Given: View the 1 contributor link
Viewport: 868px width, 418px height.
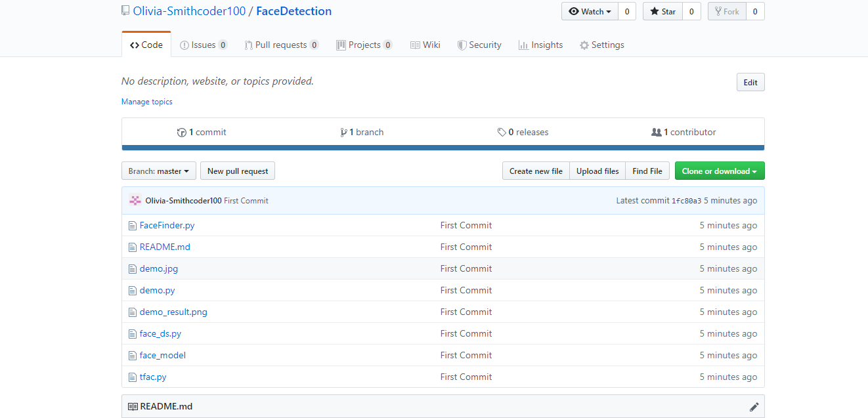Looking at the screenshot, I should (x=684, y=132).
